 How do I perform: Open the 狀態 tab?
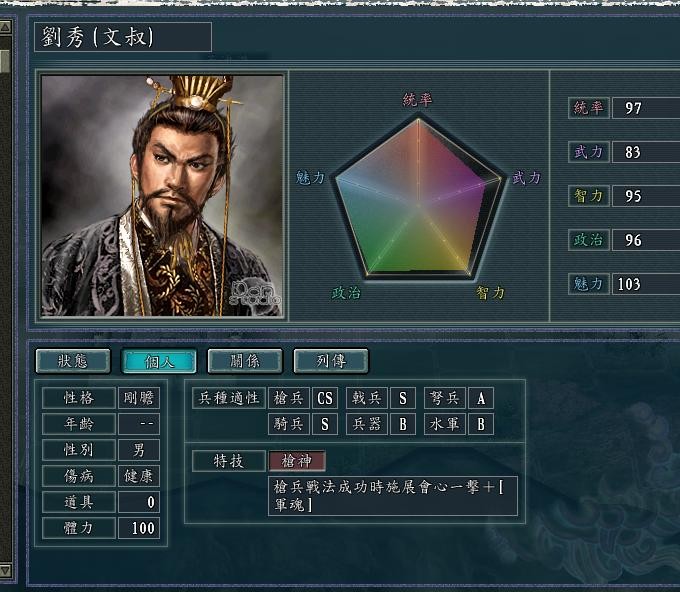pos(73,361)
